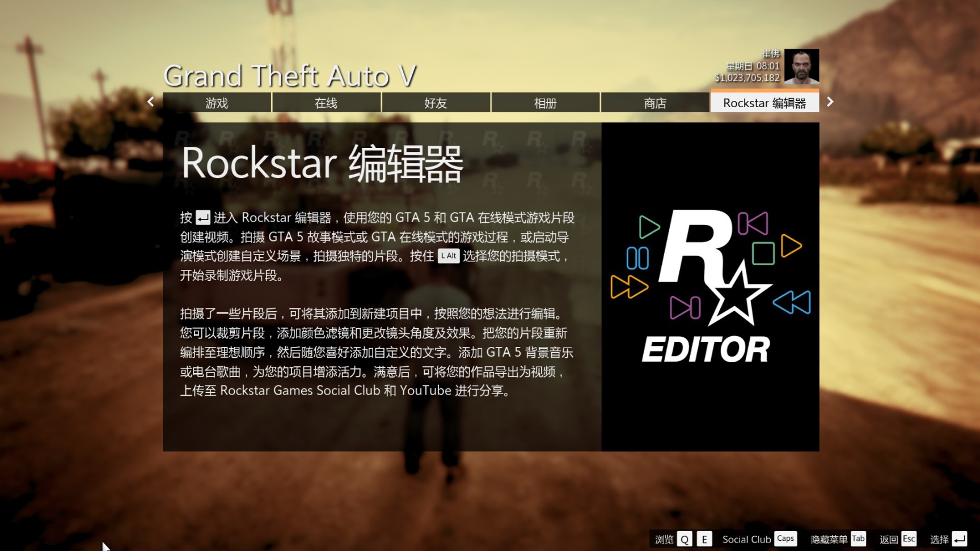Go back using the Esc key prompt

click(x=909, y=539)
